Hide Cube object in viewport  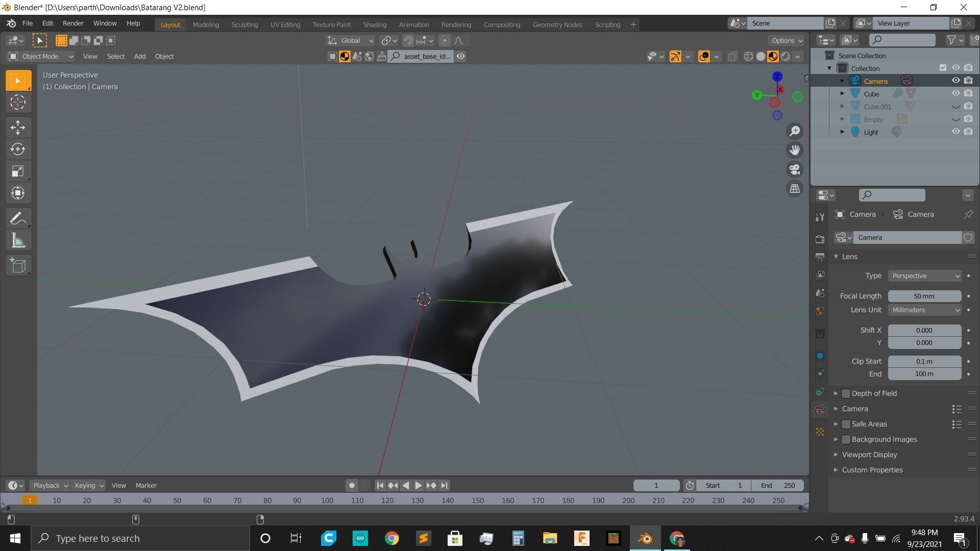956,93
